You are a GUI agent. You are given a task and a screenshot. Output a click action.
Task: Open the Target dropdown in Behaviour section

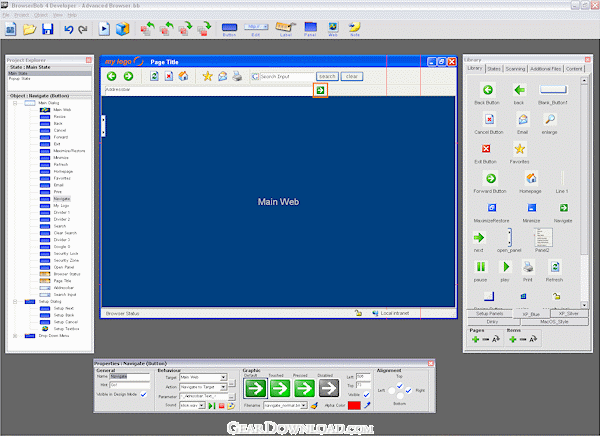pos(223,377)
